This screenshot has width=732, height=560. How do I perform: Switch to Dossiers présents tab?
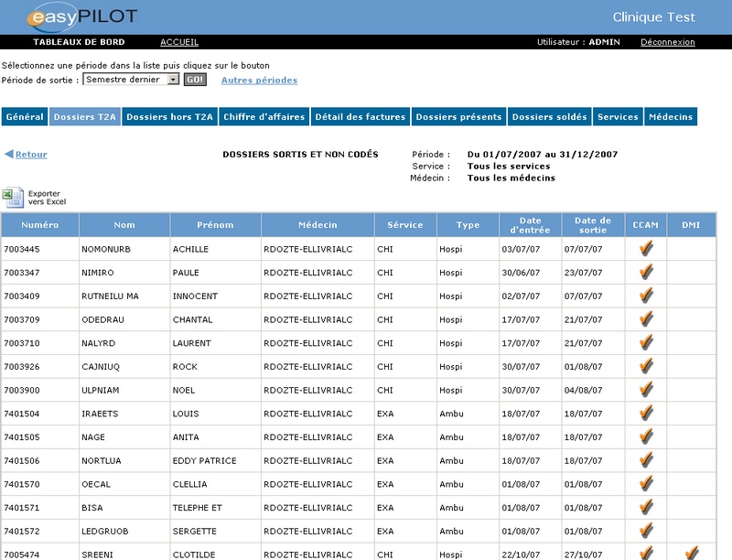(459, 117)
